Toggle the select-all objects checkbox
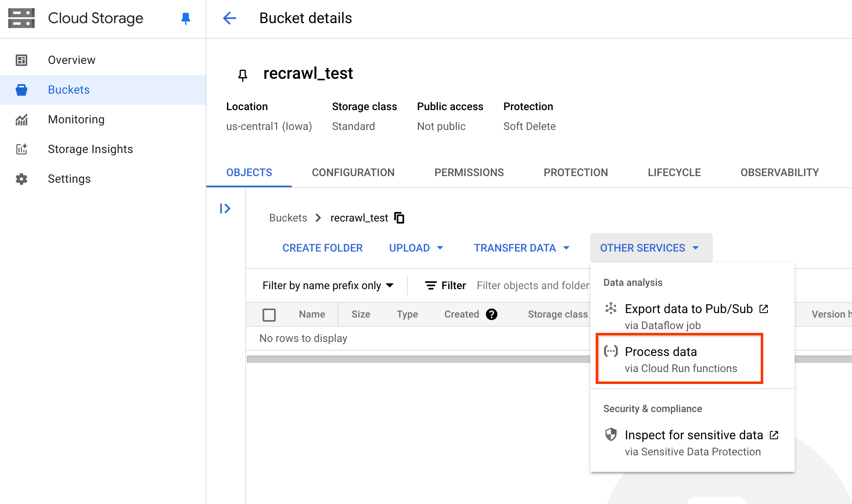 (269, 315)
